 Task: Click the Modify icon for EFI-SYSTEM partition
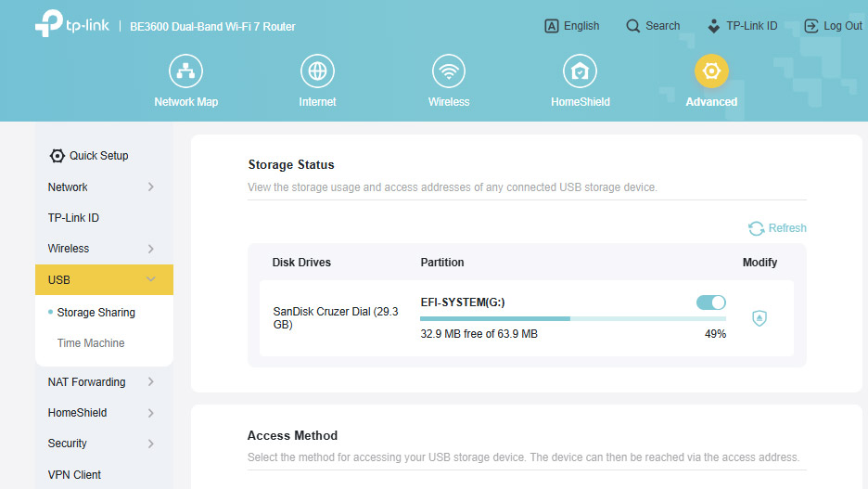[x=759, y=318]
